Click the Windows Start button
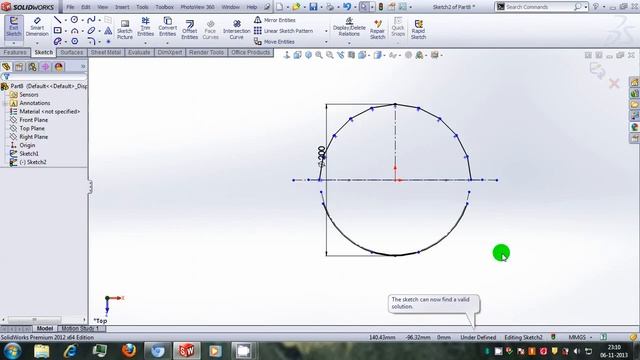Screen dimensions: 640x360 [x=13, y=351]
